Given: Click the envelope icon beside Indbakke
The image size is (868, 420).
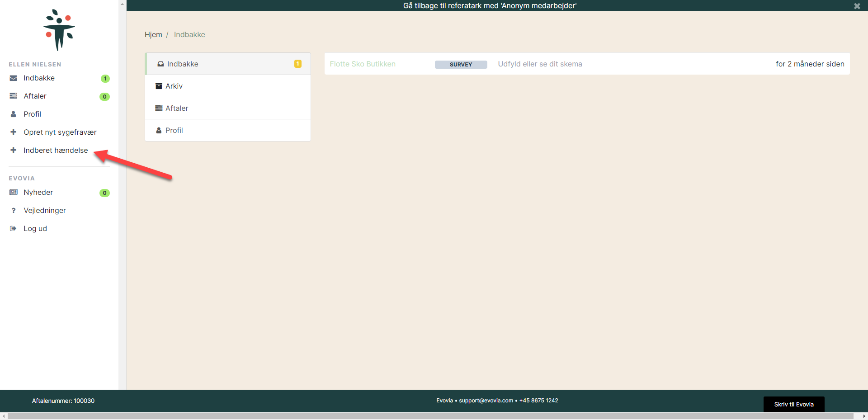Looking at the screenshot, I should point(14,78).
